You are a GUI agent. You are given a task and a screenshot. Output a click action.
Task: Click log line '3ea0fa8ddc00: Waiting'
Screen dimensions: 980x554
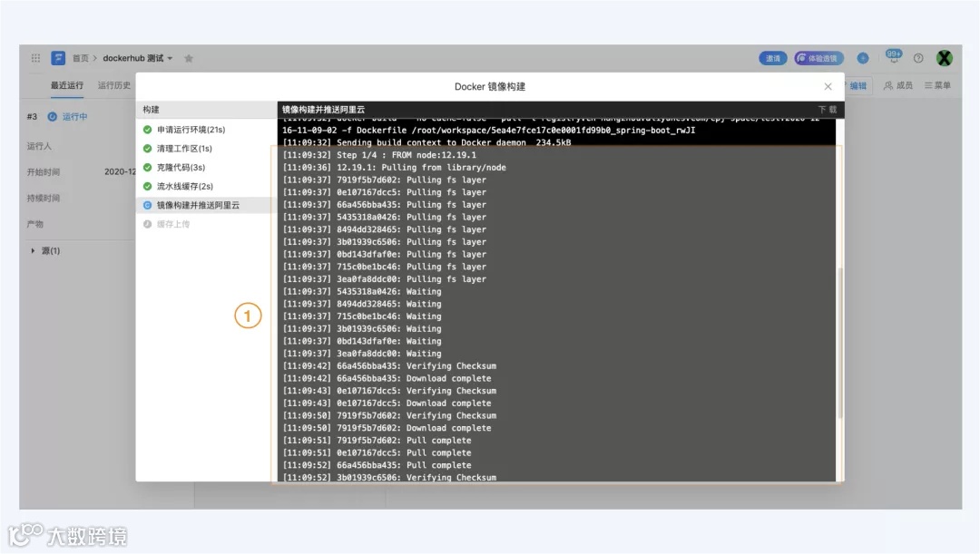coord(362,354)
